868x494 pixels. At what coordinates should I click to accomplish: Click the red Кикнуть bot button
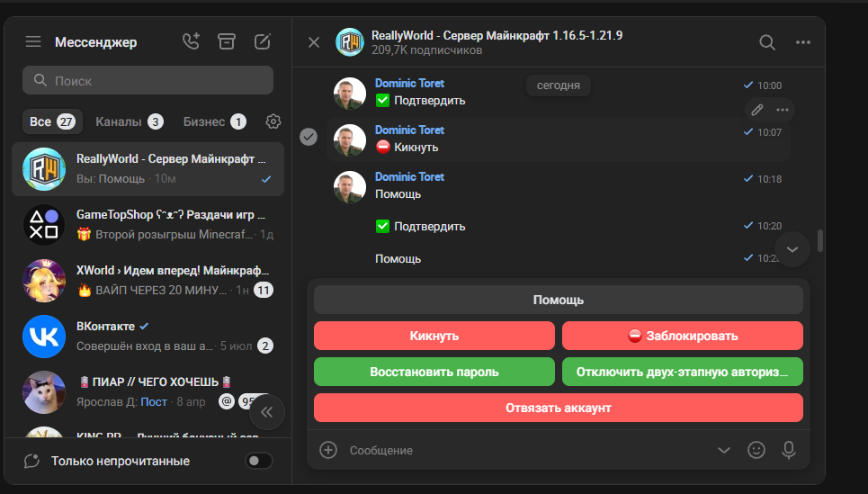tap(434, 336)
